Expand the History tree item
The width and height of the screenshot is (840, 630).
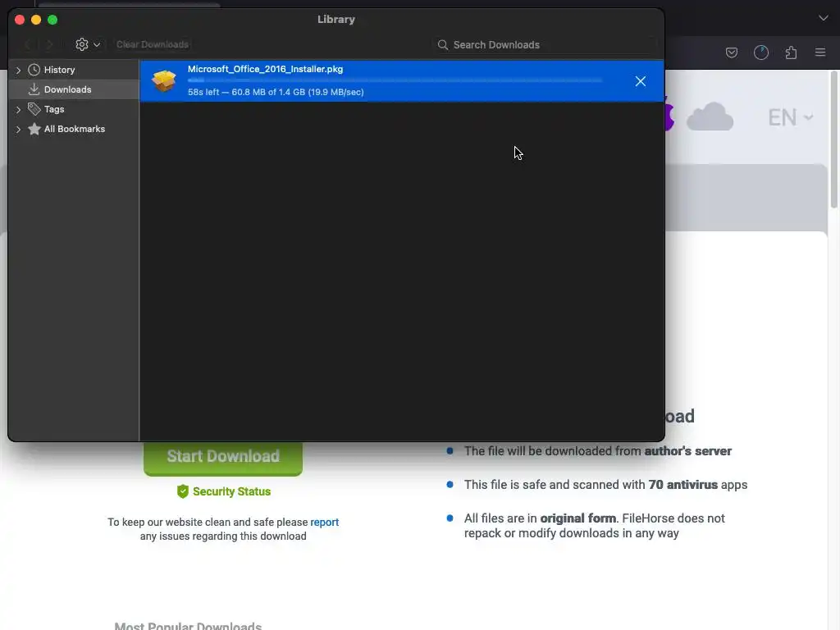point(18,71)
